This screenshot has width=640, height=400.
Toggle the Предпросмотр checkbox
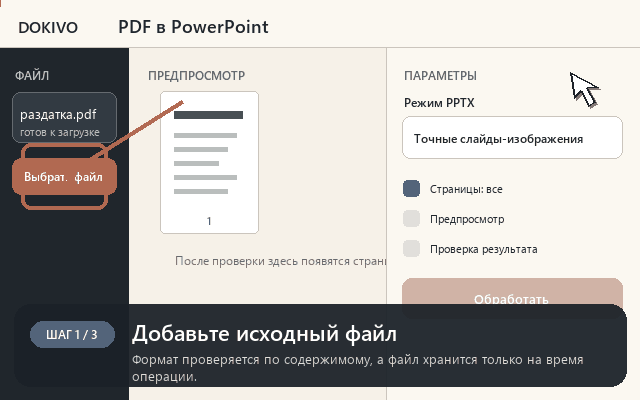[411, 219]
